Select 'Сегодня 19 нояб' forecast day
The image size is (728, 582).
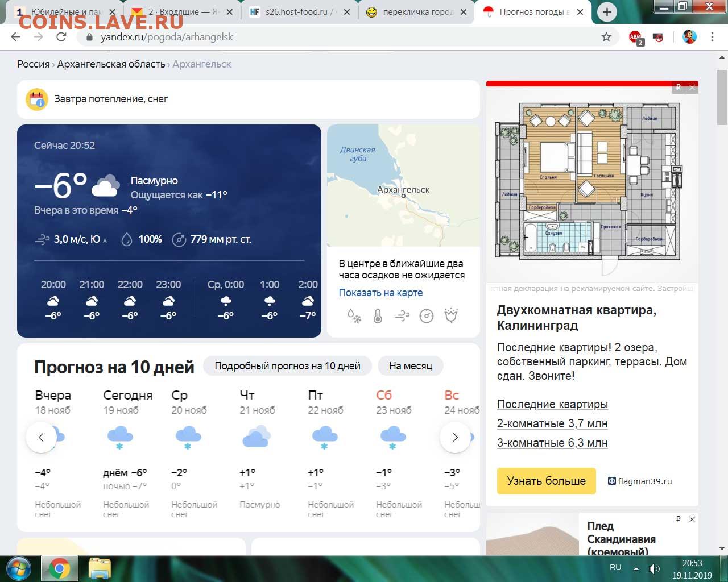(128, 454)
